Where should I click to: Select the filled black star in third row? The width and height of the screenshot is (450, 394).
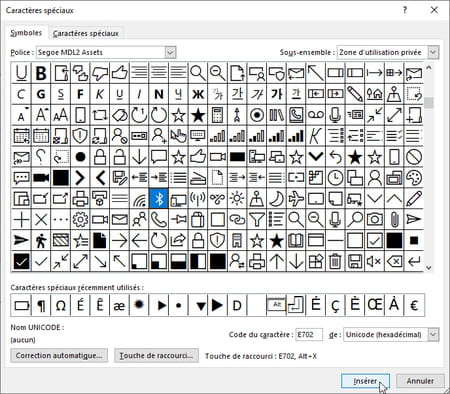198,115
